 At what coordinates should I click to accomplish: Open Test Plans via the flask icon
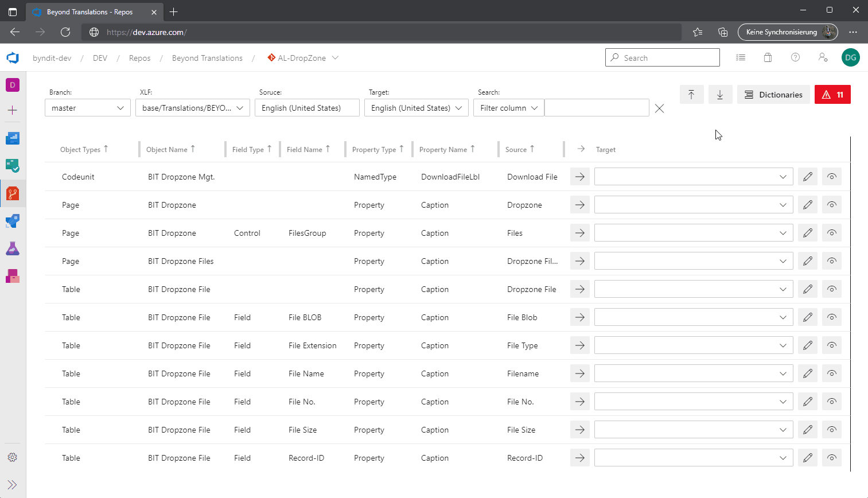pos(13,248)
